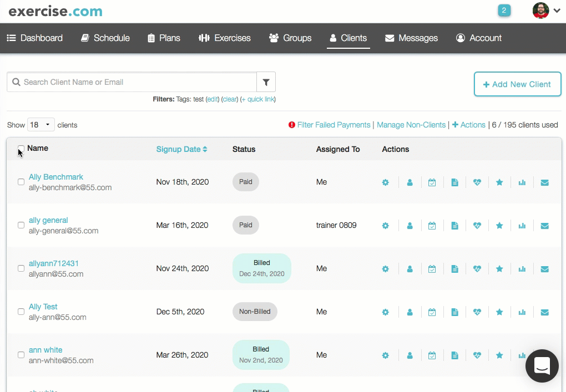Open ally general's client profile icon
This screenshot has height=392, width=566.
coord(410,225)
